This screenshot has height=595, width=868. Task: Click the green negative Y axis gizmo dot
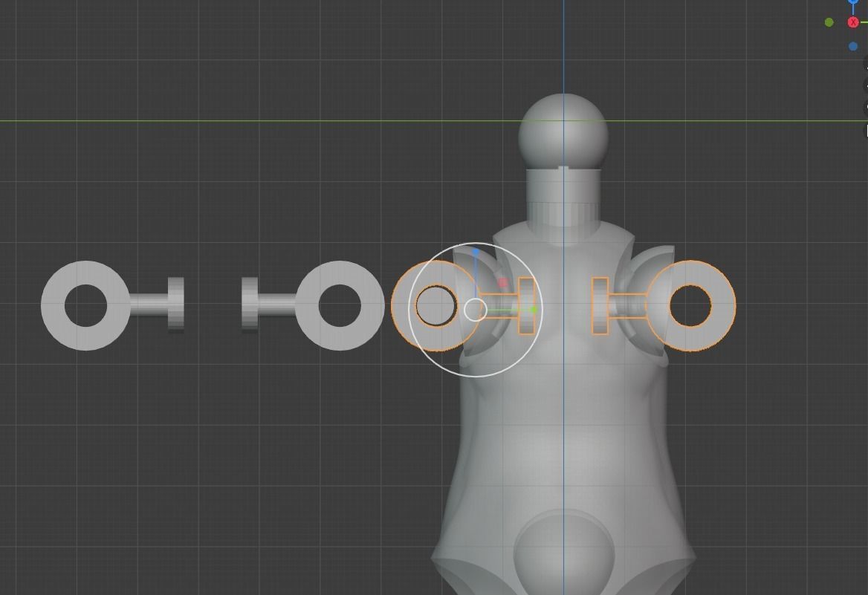[829, 22]
